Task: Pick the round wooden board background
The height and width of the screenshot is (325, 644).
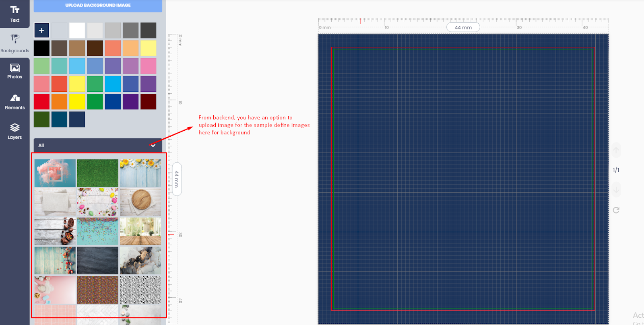Action: pos(140,202)
